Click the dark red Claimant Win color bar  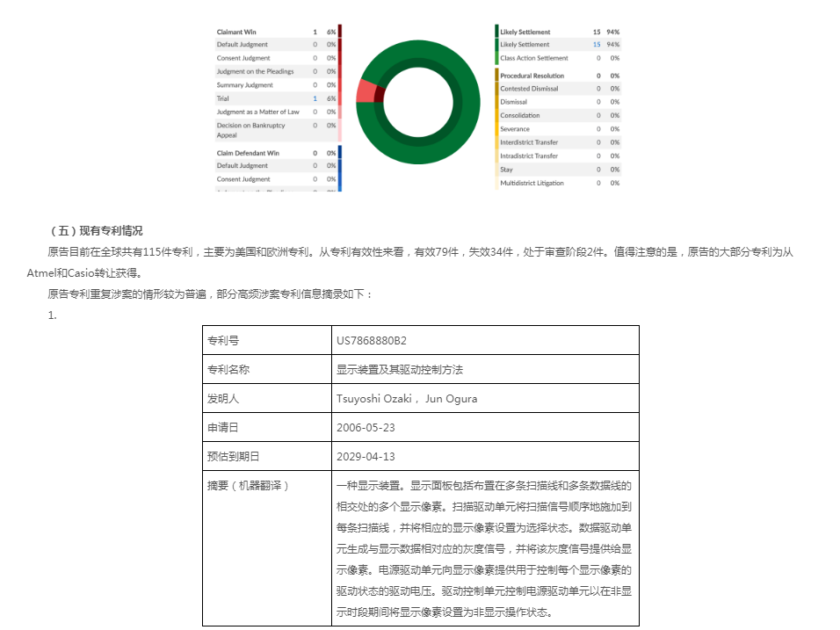[x=340, y=32]
